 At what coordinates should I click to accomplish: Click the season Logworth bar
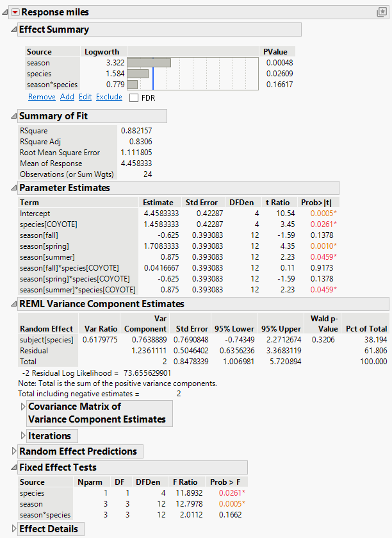point(149,63)
